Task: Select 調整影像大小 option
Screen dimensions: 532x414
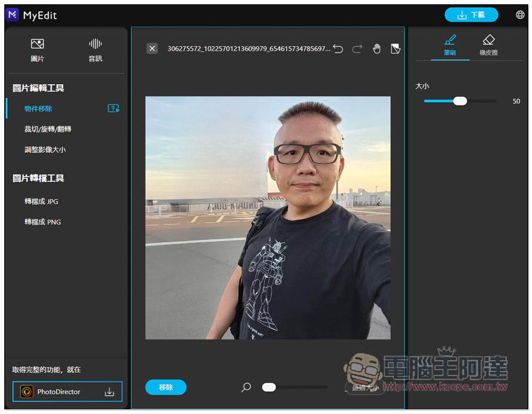Action: point(45,150)
